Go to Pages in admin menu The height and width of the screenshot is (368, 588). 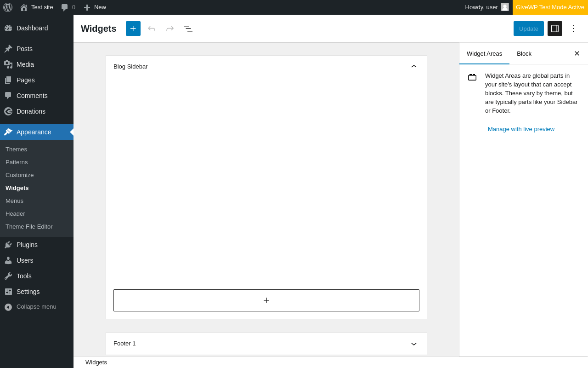click(37, 80)
